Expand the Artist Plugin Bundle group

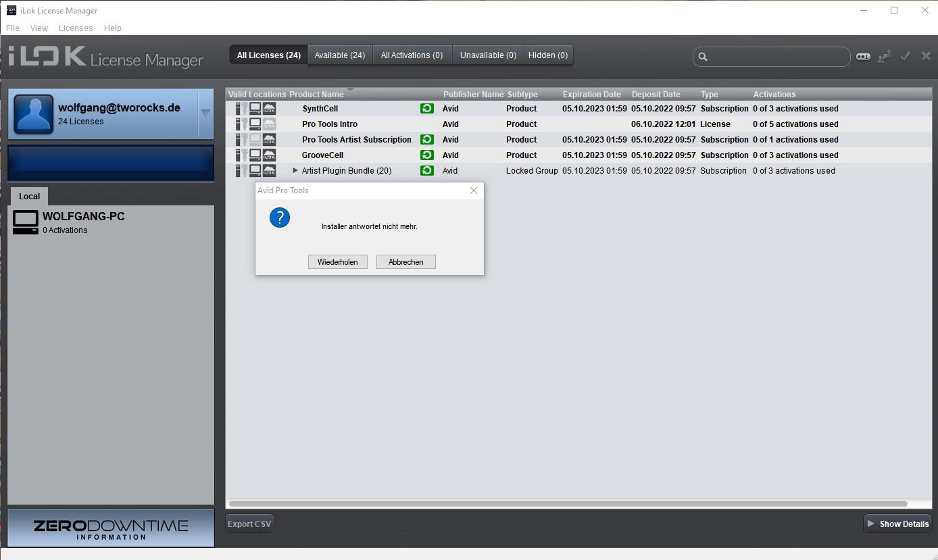(x=295, y=170)
